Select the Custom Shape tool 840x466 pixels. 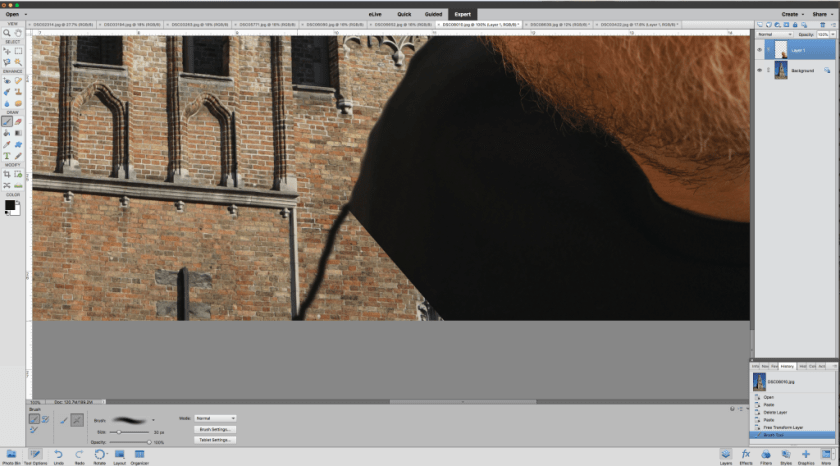point(18,145)
